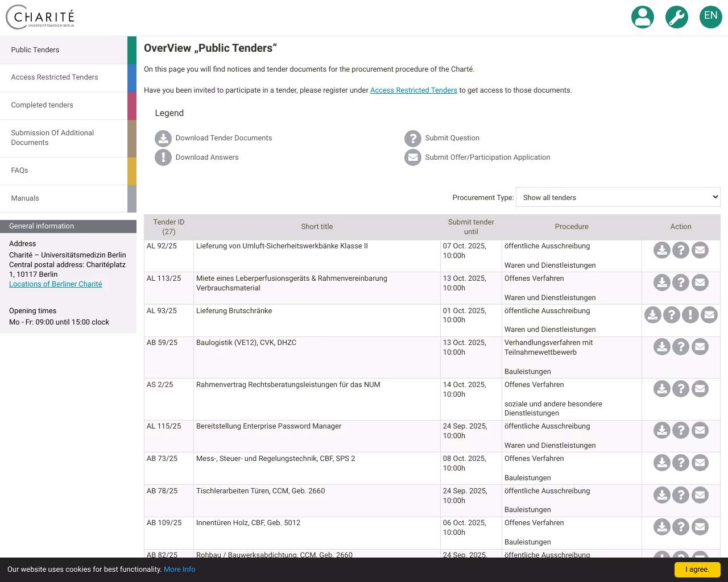
Task: Download tender documents for AB 109/25
Action: click(662, 527)
